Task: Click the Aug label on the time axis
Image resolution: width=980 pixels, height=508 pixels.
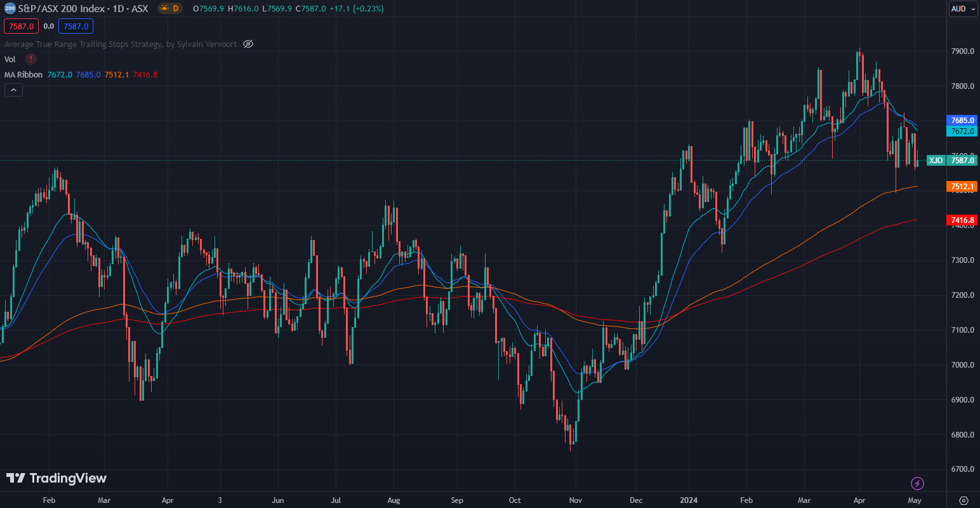Action: click(394, 500)
